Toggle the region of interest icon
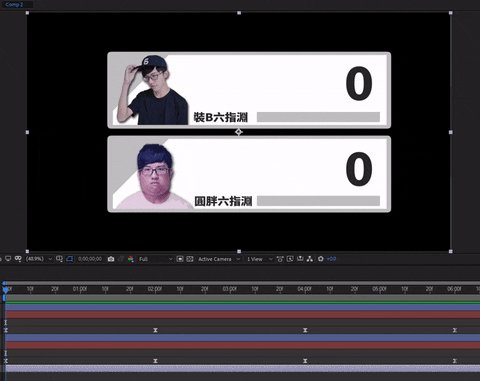480x381 pixels. tap(180, 259)
